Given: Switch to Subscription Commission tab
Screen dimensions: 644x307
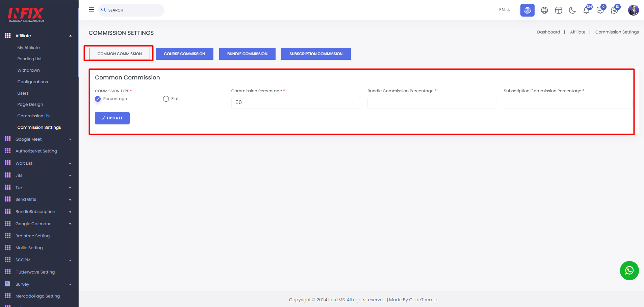Looking at the screenshot, I should pos(316,54).
